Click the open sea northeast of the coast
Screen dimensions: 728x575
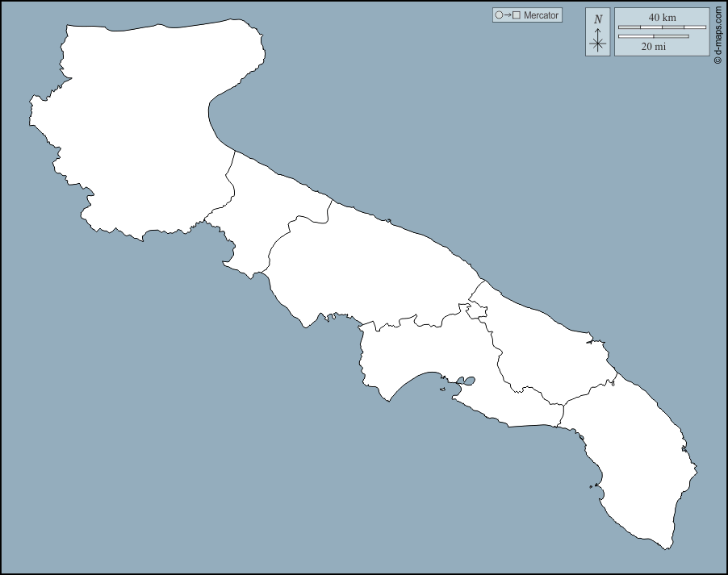484,121
